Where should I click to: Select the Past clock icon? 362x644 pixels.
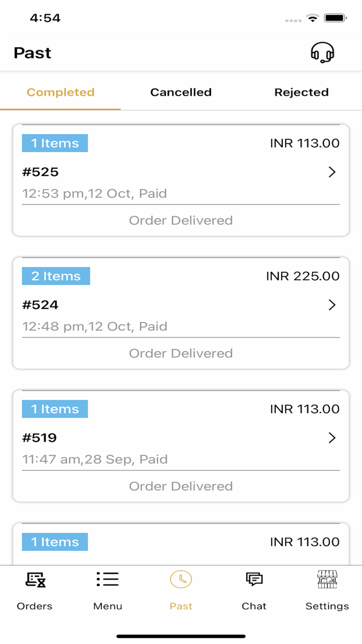pyautogui.click(x=180, y=579)
